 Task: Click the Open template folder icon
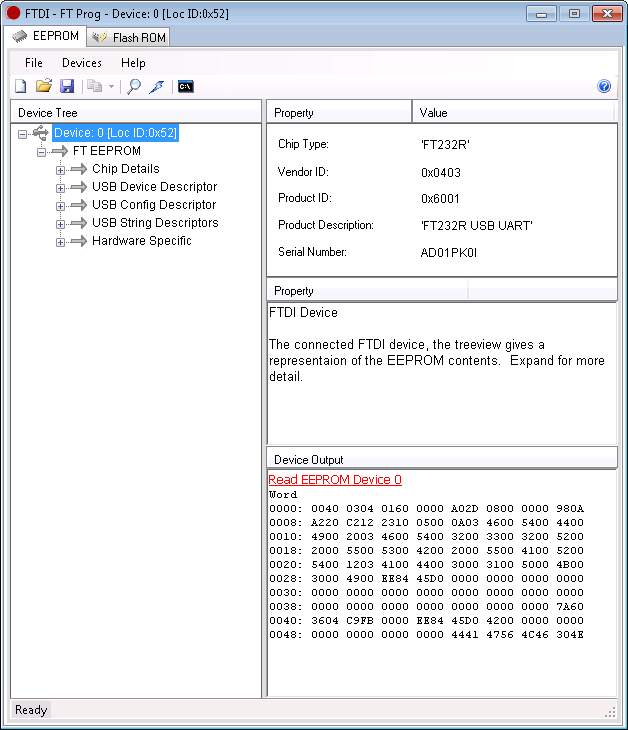point(44,87)
